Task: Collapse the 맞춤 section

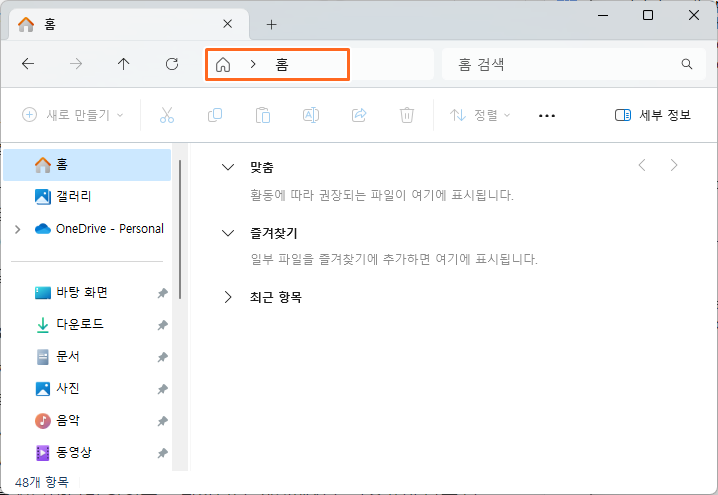Action: [x=228, y=167]
